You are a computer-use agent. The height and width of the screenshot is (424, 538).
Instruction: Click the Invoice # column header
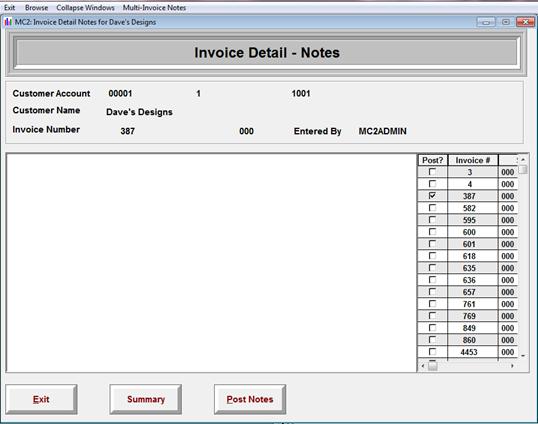[473, 160]
